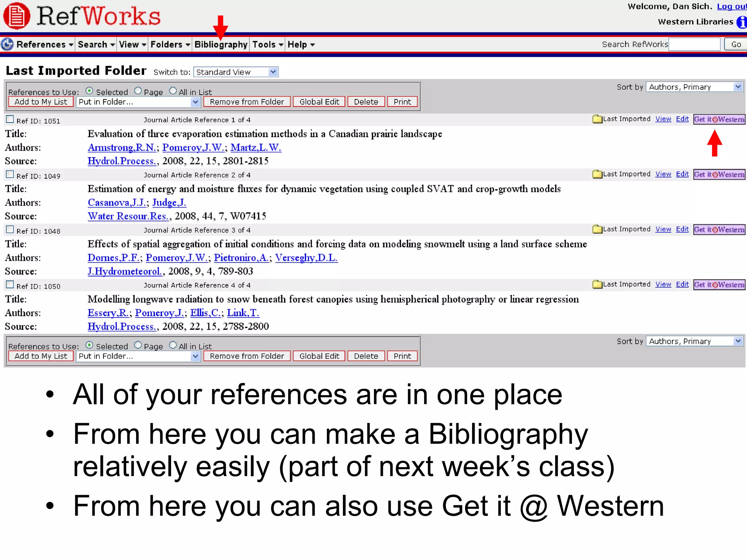Click the folder icon for Ref ID 1050

(x=597, y=284)
